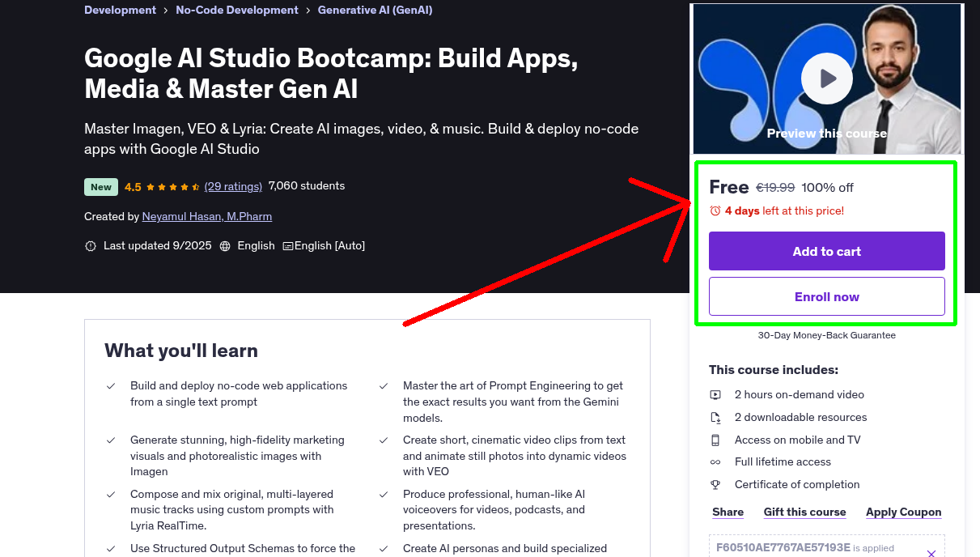Click the last updated badge icon
980x557 pixels.
click(x=91, y=246)
